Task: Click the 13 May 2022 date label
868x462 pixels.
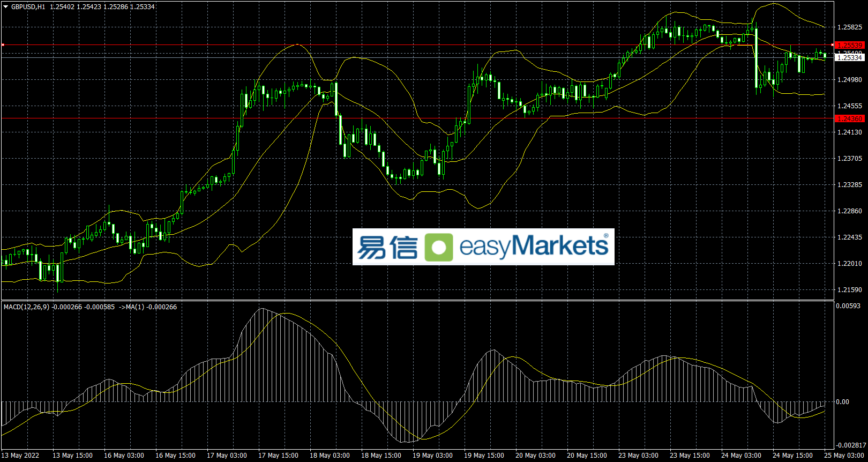Action: [x=20, y=456]
